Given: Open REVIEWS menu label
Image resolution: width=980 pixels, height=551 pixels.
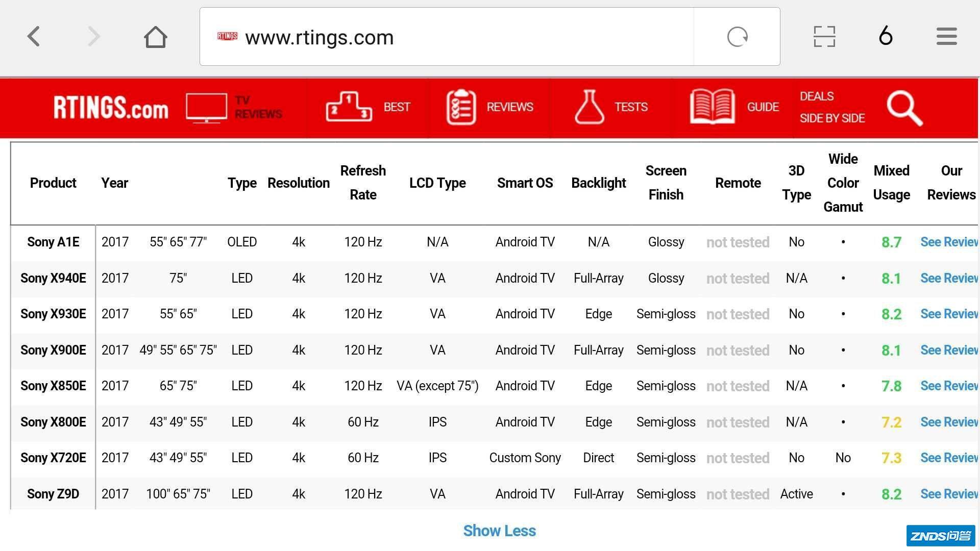Looking at the screenshot, I should click(x=510, y=107).
